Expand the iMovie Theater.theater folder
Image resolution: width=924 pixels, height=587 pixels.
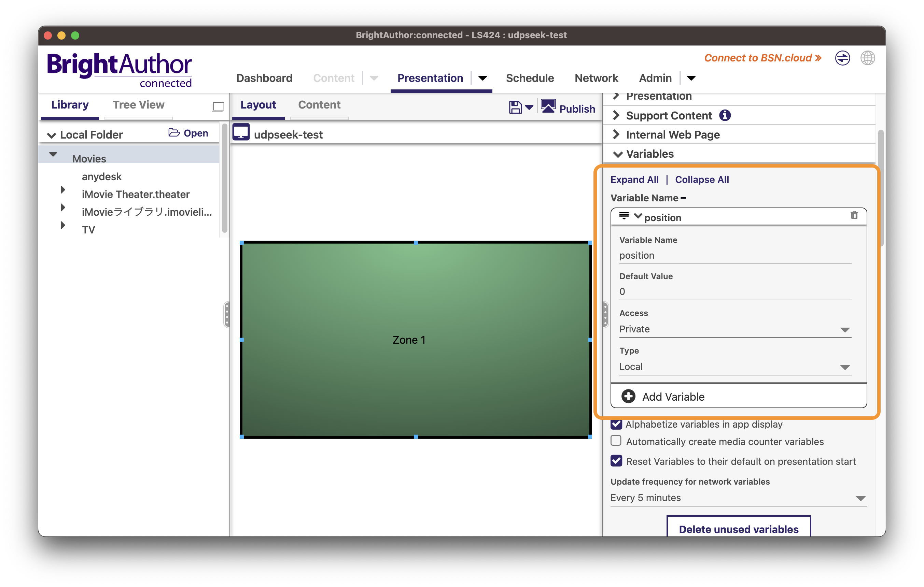click(x=63, y=190)
